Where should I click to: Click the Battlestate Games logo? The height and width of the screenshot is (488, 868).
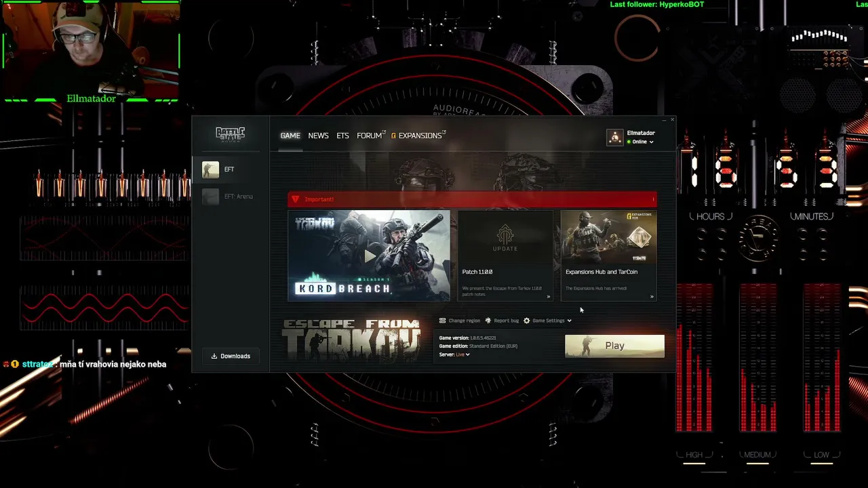(x=230, y=134)
